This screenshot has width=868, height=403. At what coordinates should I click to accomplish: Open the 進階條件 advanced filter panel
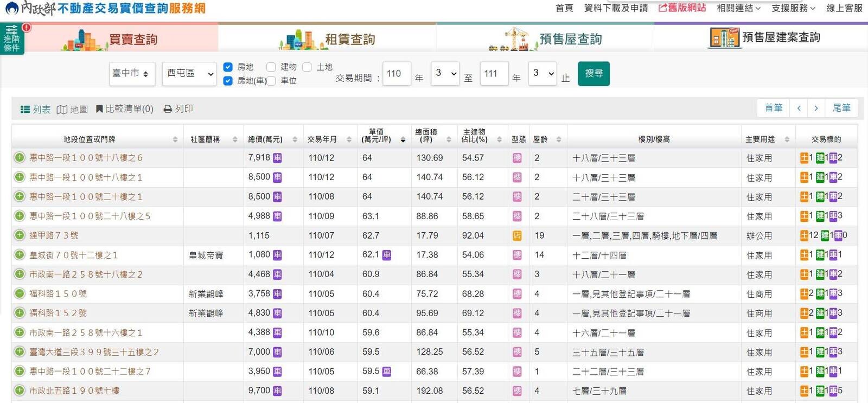pyautogui.click(x=12, y=39)
